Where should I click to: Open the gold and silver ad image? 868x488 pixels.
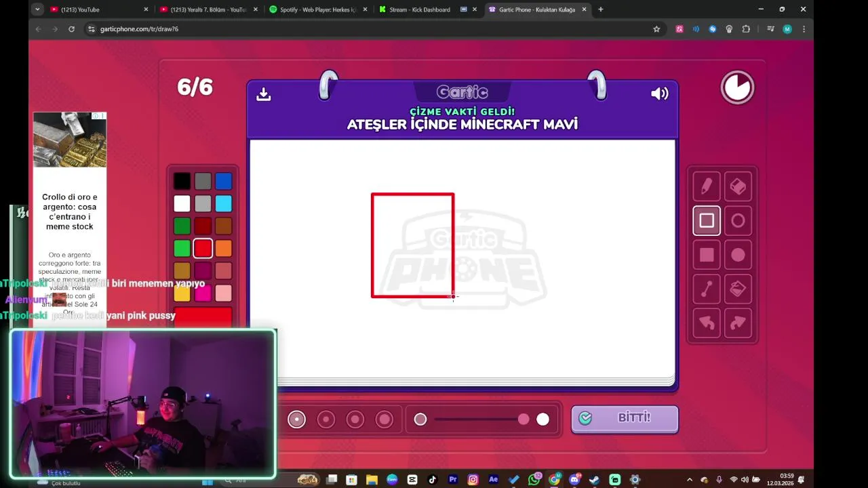click(x=70, y=140)
